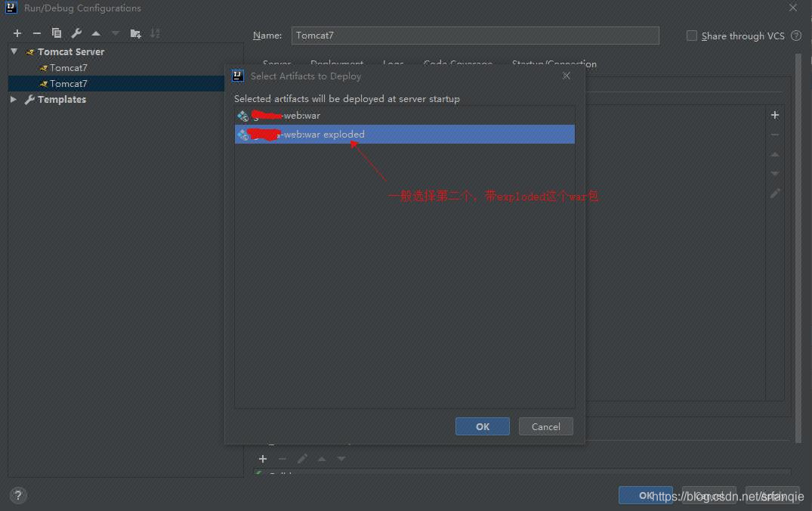Close the Select Artifacts to Deploy dialog
812x511 pixels.
[566, 76]
